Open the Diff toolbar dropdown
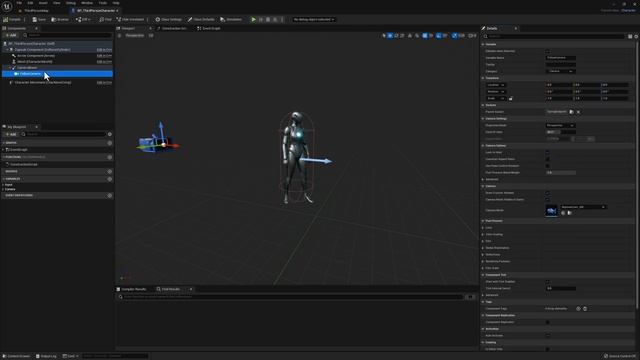This screenshot has width=640, height=360. [x=83, y=19]
